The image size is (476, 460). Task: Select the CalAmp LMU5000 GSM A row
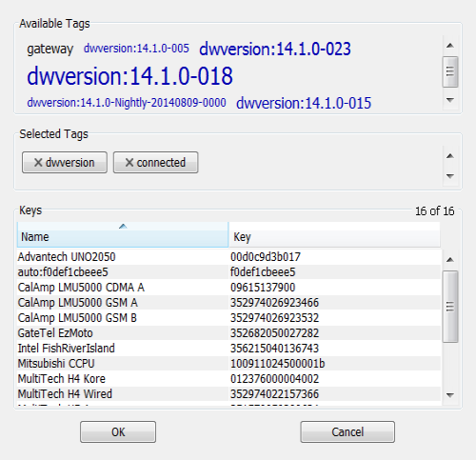228,303
